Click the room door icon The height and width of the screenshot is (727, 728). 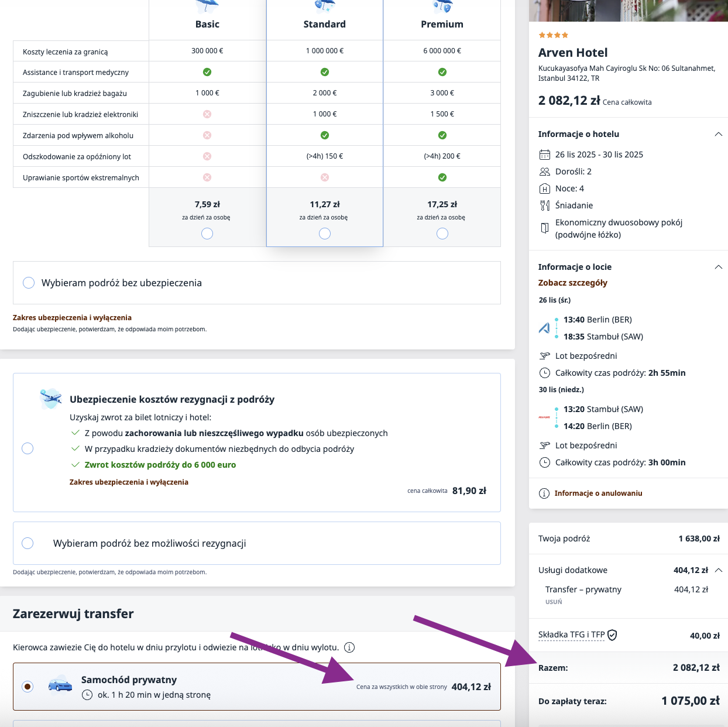tap(544, 227)
